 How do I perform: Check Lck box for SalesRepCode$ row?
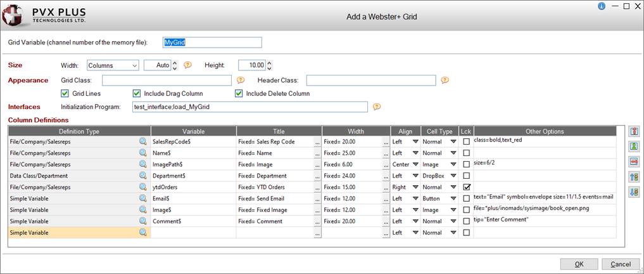pos(466,141)
